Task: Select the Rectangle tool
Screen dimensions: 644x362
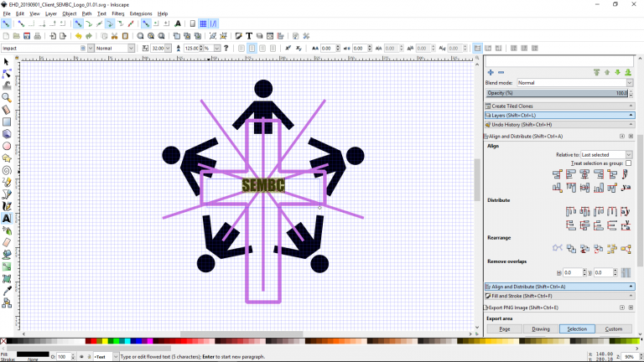Action: click(x=6, y=122)
